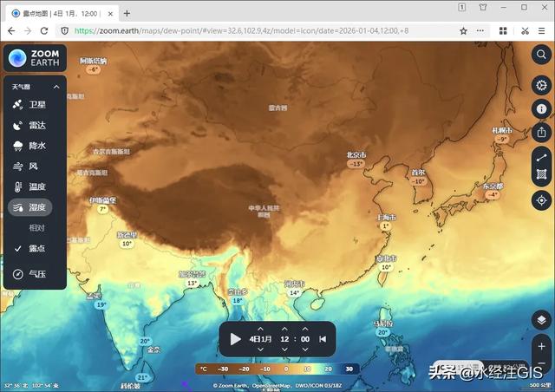Open the address bar ellipsis menu
555x392 pixels.
pos(480,31)
